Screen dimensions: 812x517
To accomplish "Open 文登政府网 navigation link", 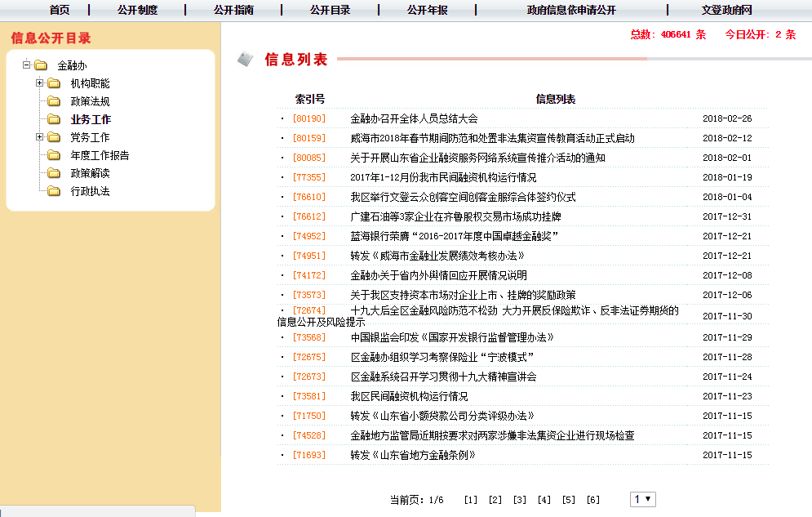I will point(726,10).
